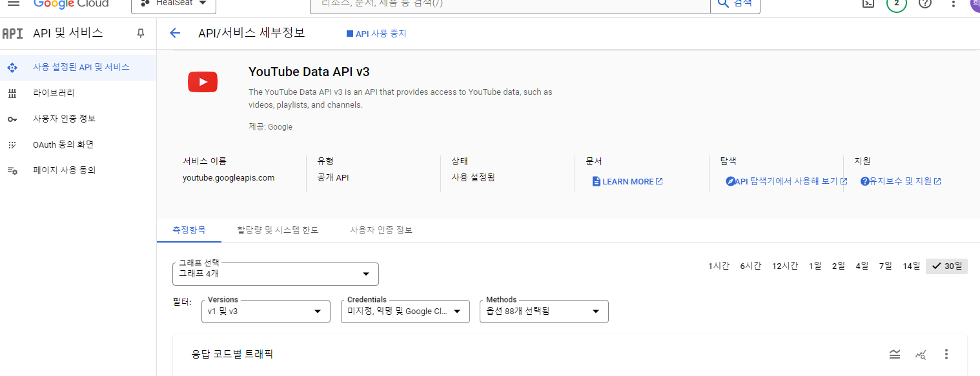Screen dimensions: 980x376
Task: Switch to the 사용자 인증 정보 tab
Action: [381, 230]
